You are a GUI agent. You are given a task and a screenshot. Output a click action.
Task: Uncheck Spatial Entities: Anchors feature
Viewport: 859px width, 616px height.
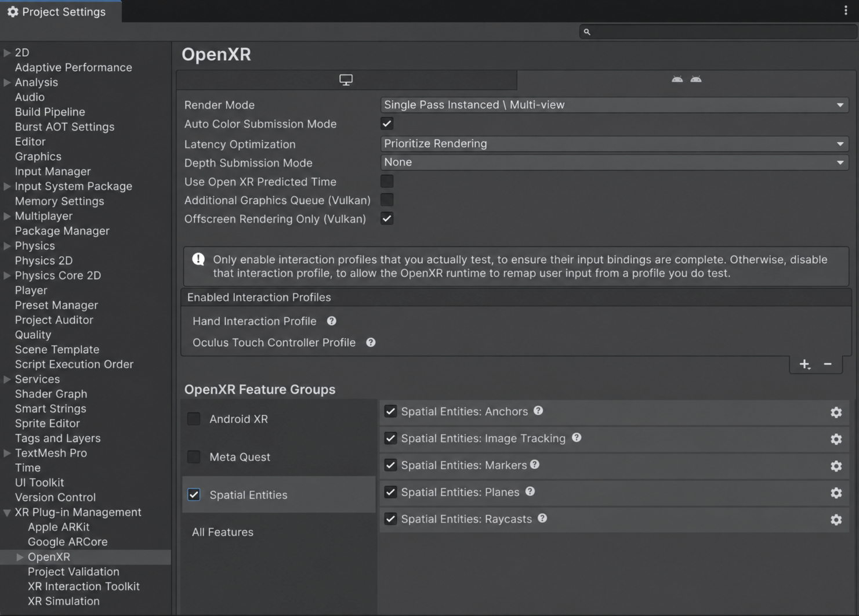390,411
